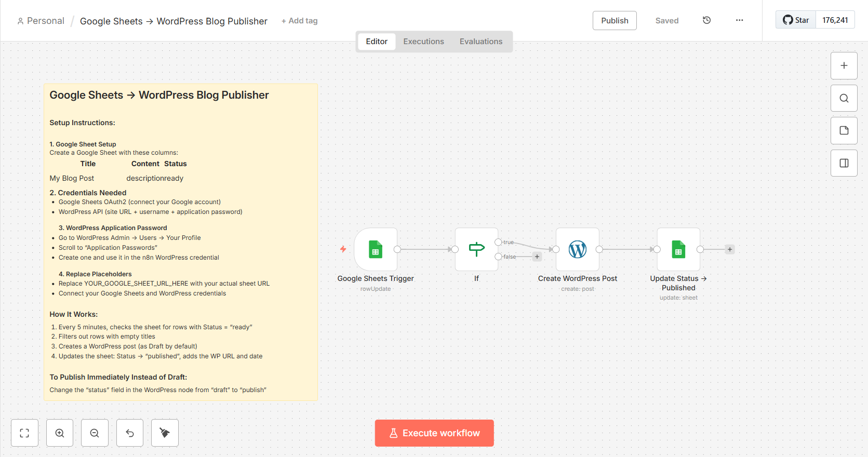Click the If node false output connector
The height and width of the screenshot is (457, 868).
click(x=498, y=257)
